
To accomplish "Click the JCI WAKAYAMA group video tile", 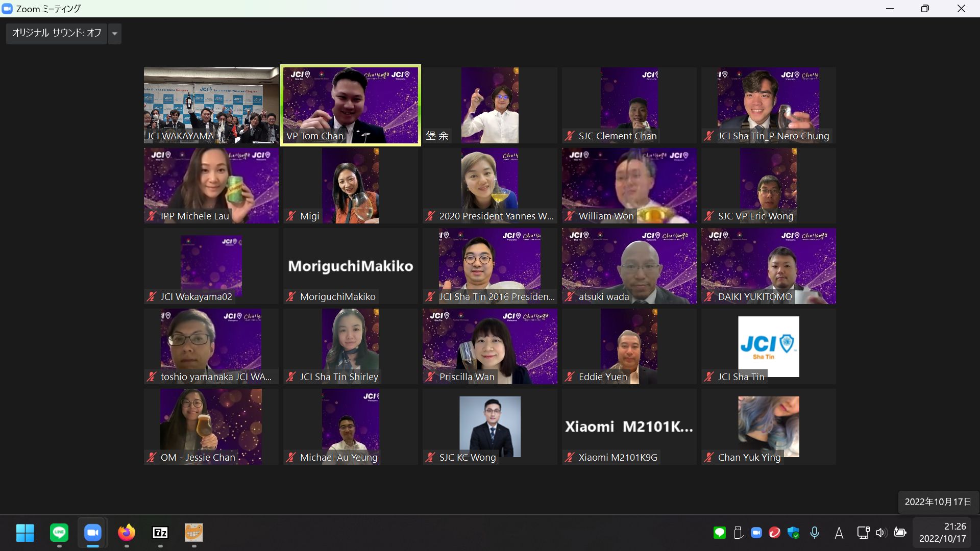I will pos(211,105).
